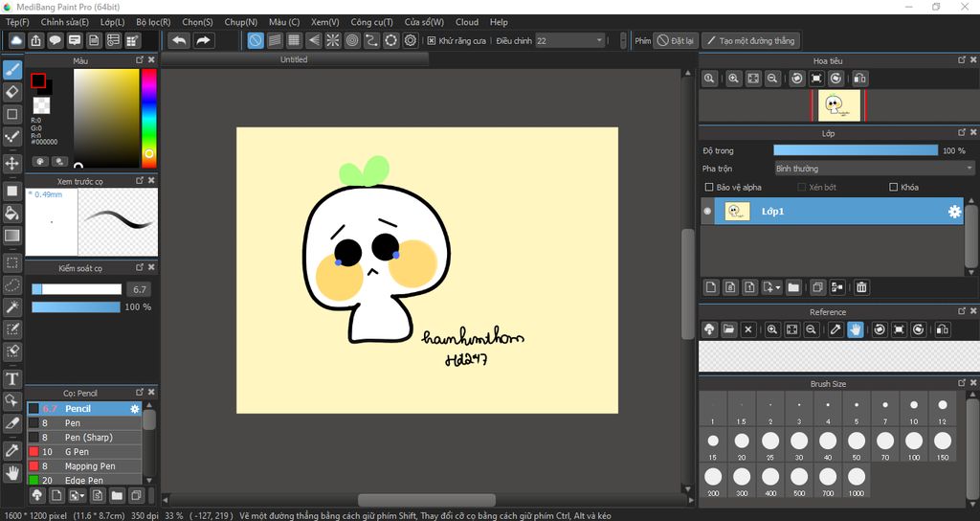Select the Hand tool in left toolbar
This screenshot has width=980, height=521.
[11, 473]
